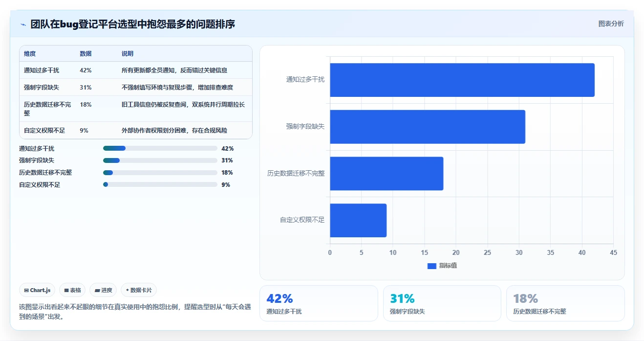
Task: Toggle the 指标值 legend color box
Action: tap(431, 266)
